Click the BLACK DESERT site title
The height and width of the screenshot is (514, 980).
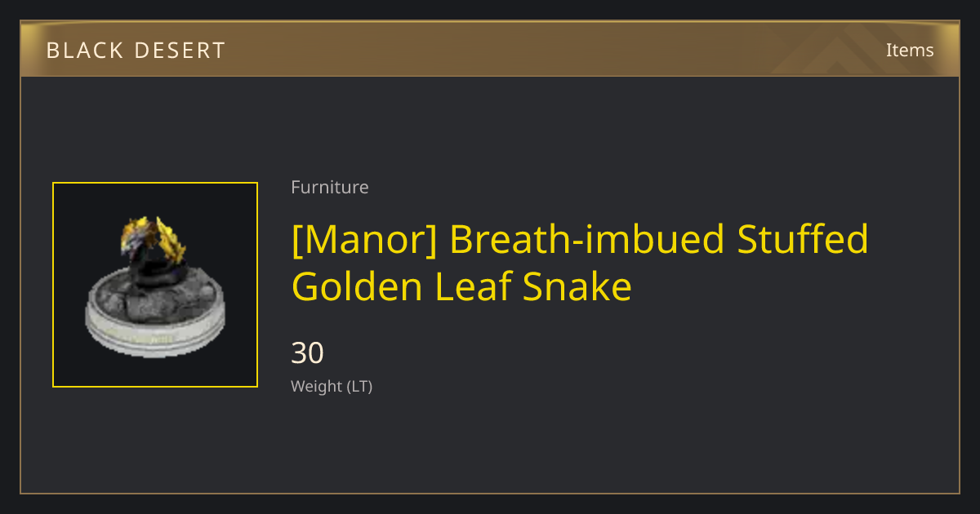[x=136, y=51]
